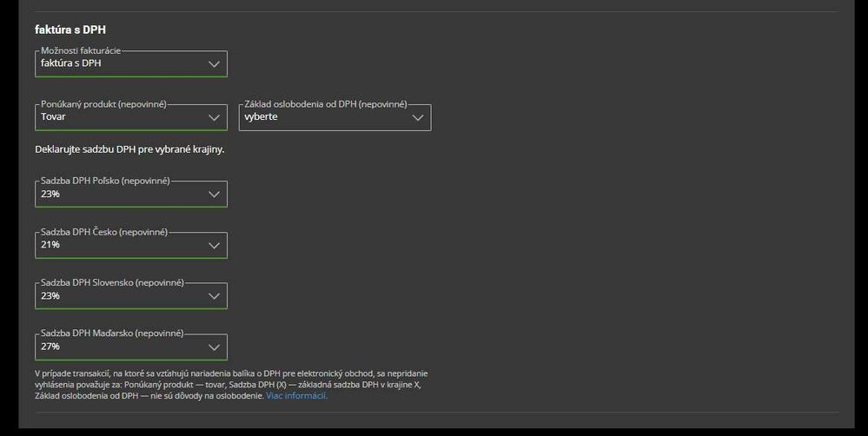Click the Deklarujte sadzbu DPH instruction text
The width and height of the screenshot is (868, 436).
point(129,149)
